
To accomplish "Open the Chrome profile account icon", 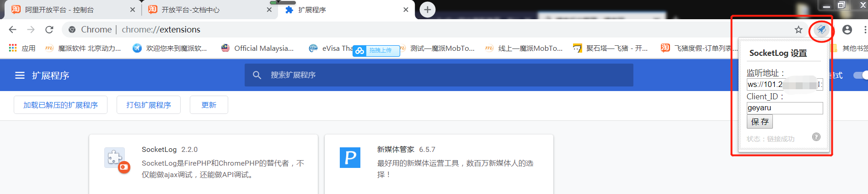I will tap(847, 29).
